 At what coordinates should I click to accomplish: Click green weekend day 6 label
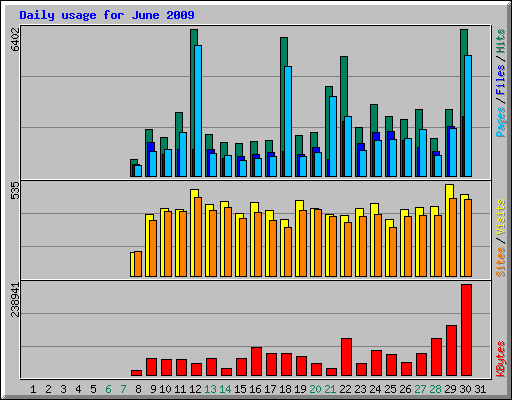(x=108, y=389)
